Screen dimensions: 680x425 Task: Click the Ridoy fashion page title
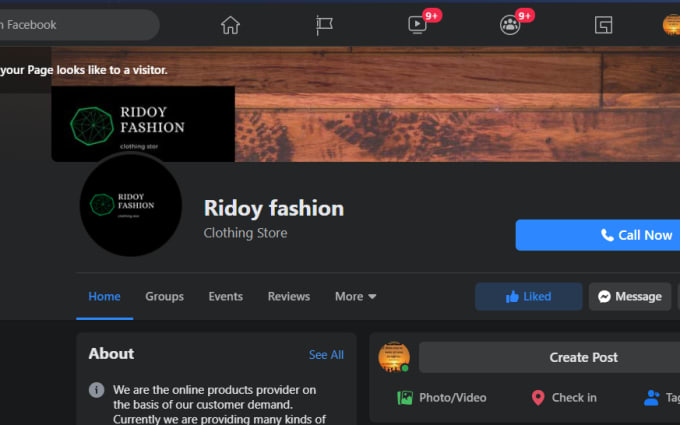pos(274,208)
